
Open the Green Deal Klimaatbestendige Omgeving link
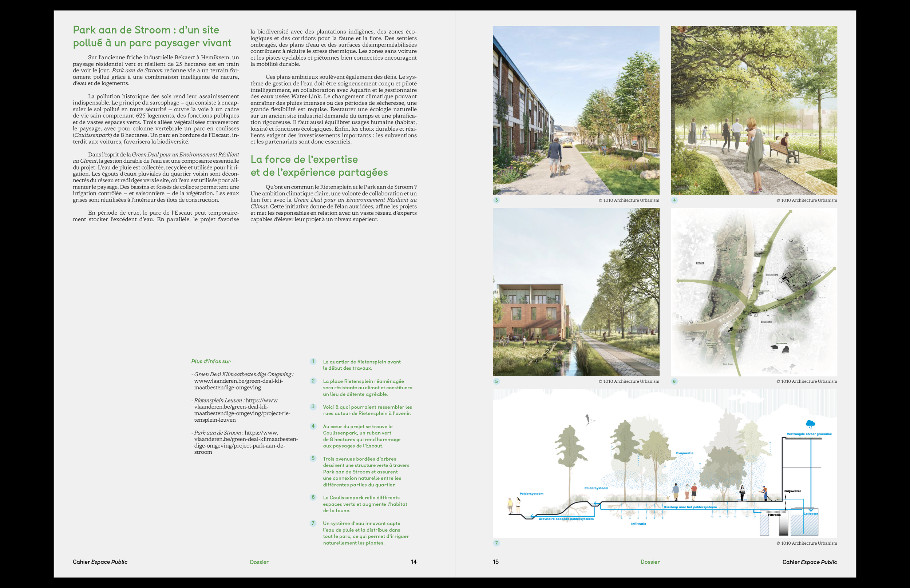point(238,381)
